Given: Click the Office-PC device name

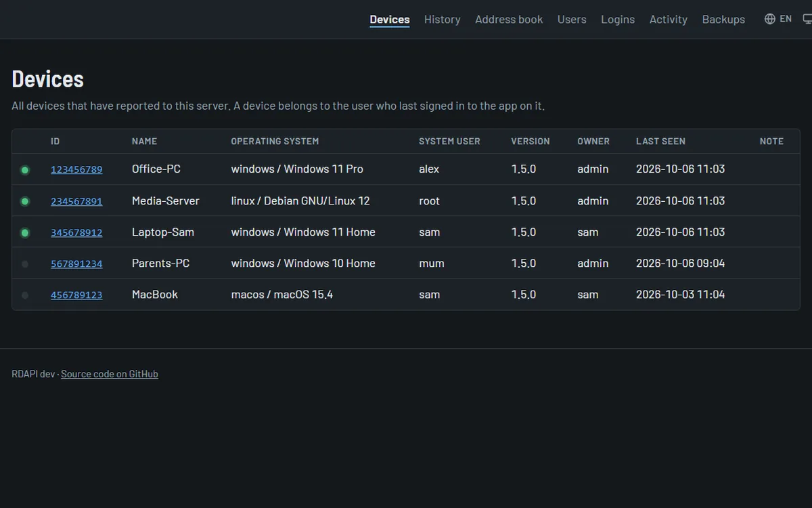Looking at the screenshot, I should (156, 169).
